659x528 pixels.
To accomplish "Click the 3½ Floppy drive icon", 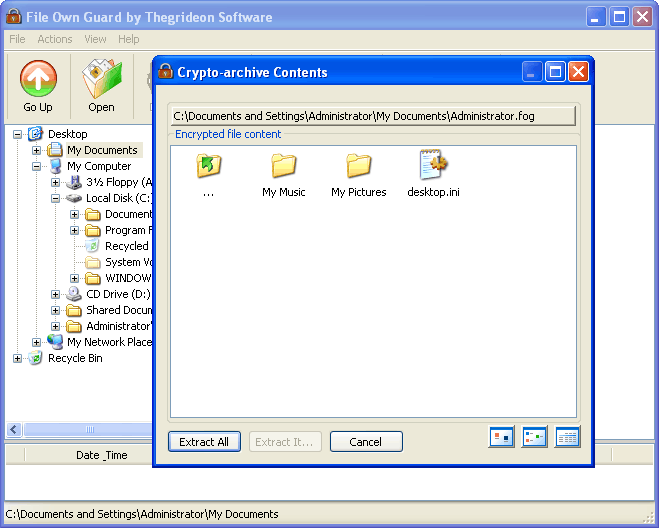I will (74, 182).
